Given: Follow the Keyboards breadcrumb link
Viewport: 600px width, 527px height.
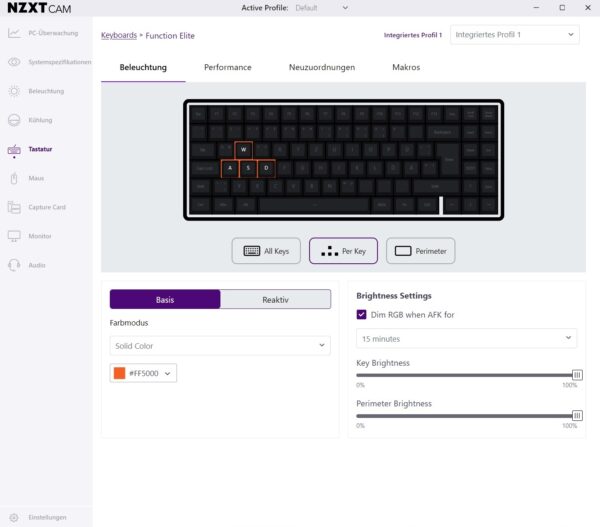Looking at the screenshot, I should point(119,36).
